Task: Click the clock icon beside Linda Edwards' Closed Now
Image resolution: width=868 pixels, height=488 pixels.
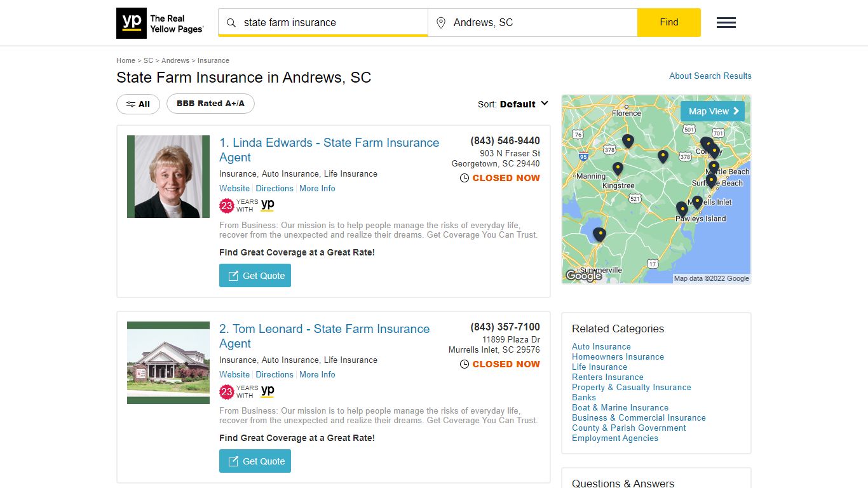Action: pyautogui.click(x=465, y=179)
